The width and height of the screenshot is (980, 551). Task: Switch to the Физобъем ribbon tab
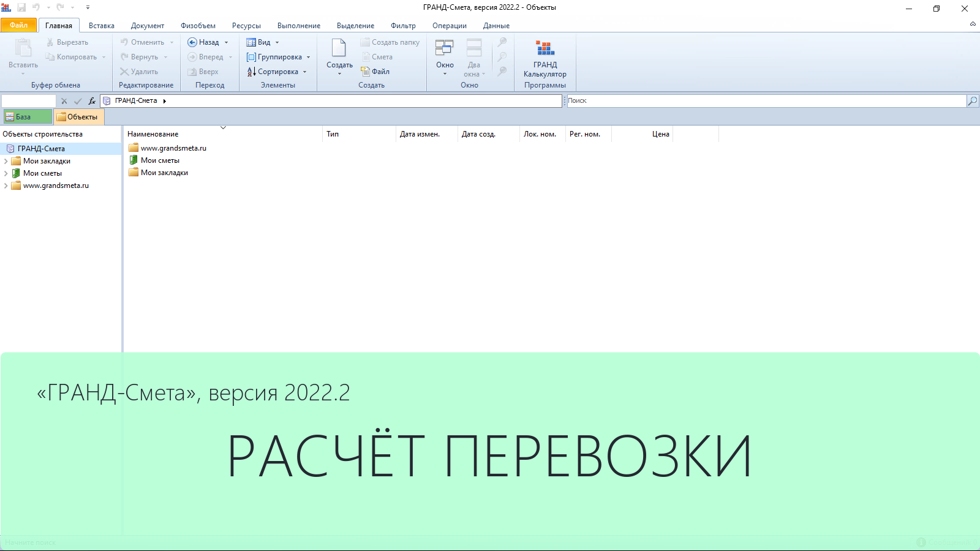pos(198,26)
